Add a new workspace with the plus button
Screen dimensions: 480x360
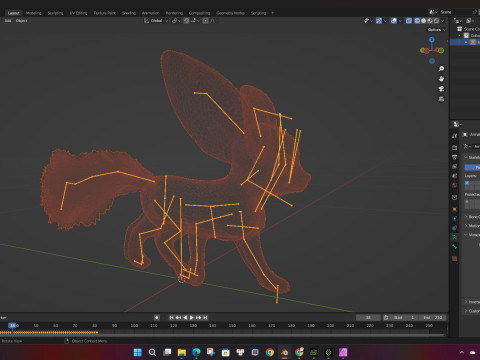point(273,13)
